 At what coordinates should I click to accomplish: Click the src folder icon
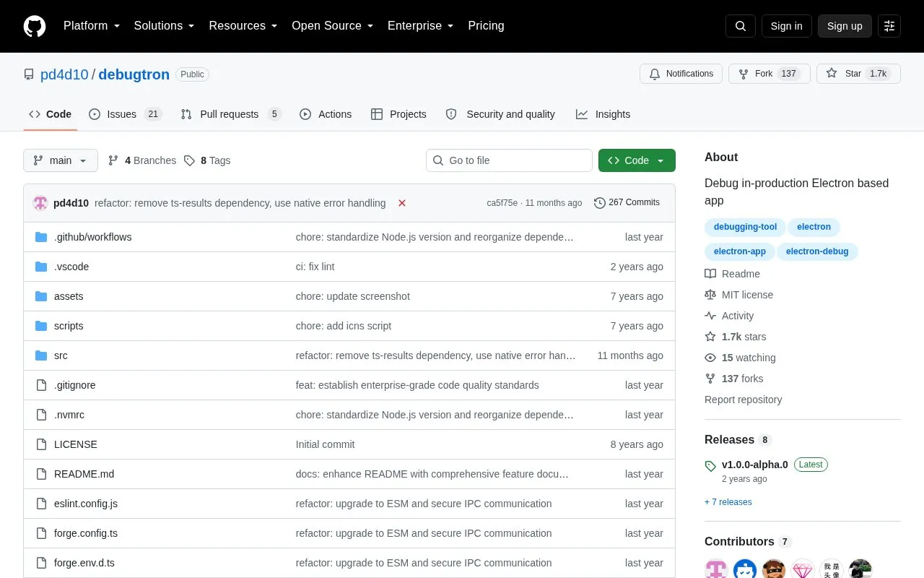(x=41, y=355)
